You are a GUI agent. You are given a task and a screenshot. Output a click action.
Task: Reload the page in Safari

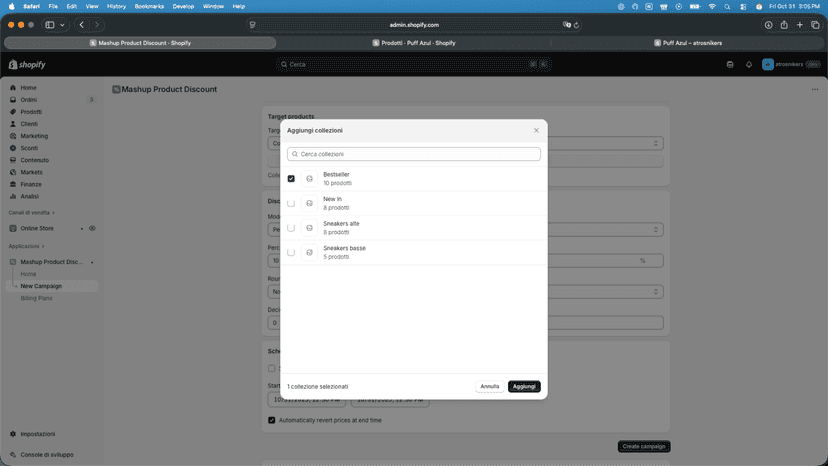pyautogui.click(x=576, y=25)
